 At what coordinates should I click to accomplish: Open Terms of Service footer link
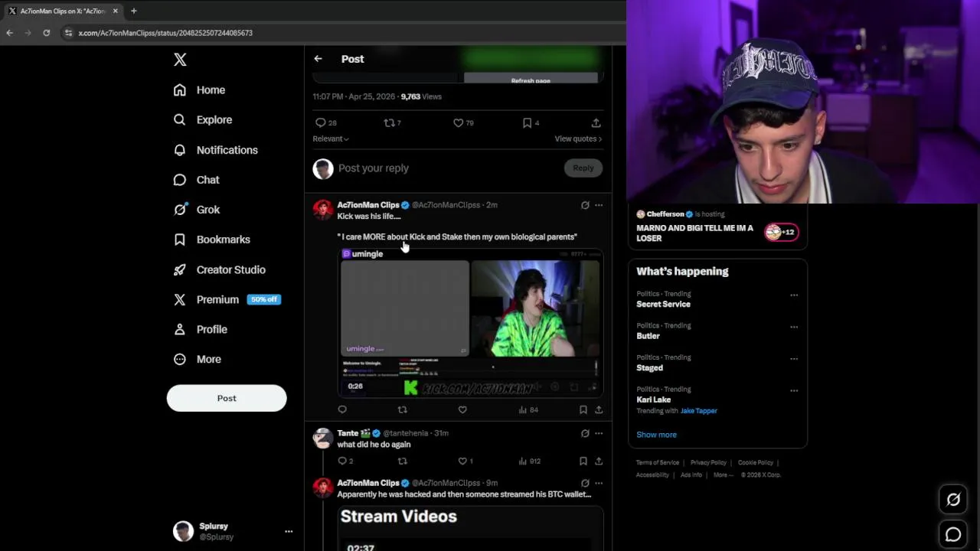[658, 462]
